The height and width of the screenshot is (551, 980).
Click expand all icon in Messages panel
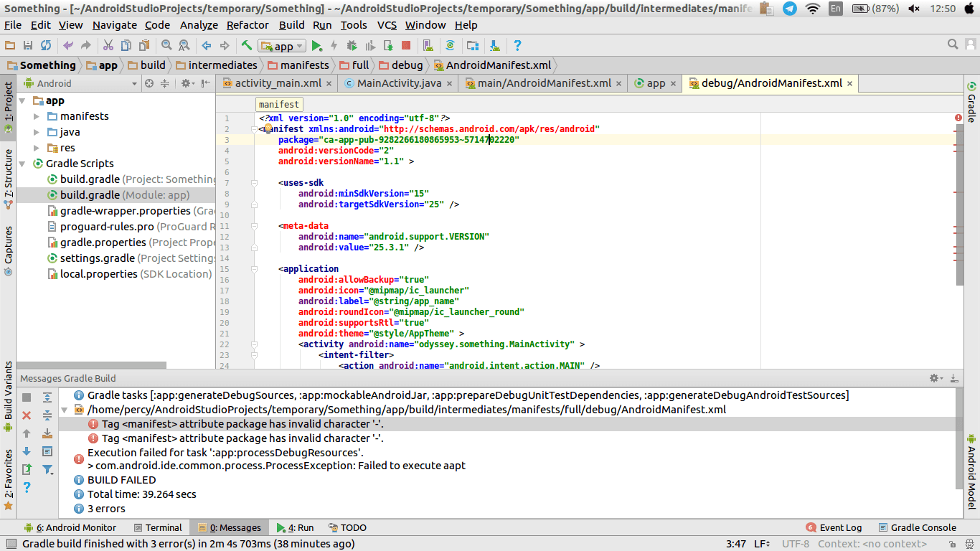[x=47, y=397]
